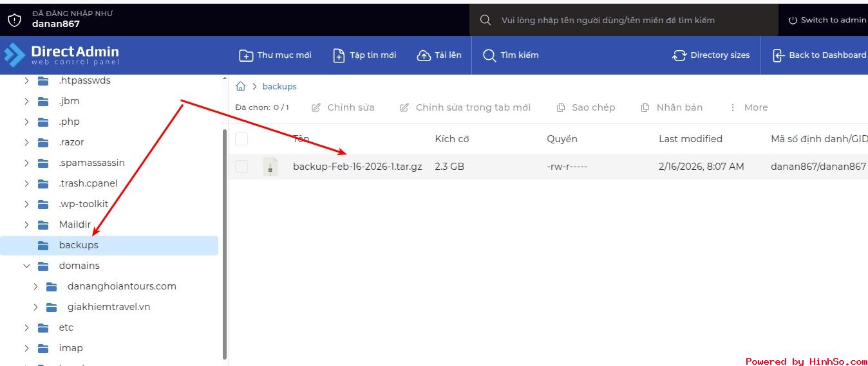This screenshot has height=366, width=868.
Task: Expand the Maildir folder chevron
Action: click(26, 224)
